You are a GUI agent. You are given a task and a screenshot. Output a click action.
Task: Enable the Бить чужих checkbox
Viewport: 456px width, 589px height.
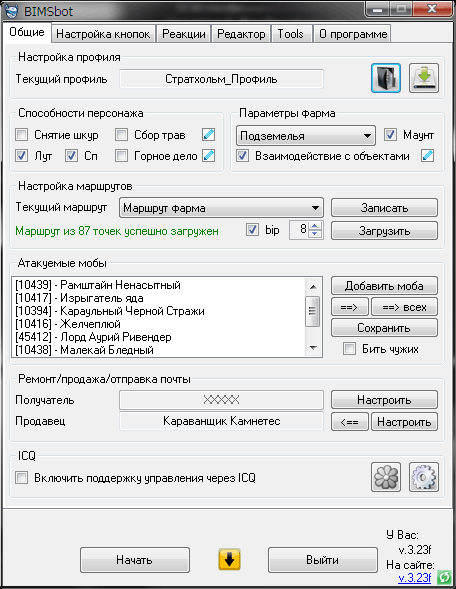tap(349, 349)
